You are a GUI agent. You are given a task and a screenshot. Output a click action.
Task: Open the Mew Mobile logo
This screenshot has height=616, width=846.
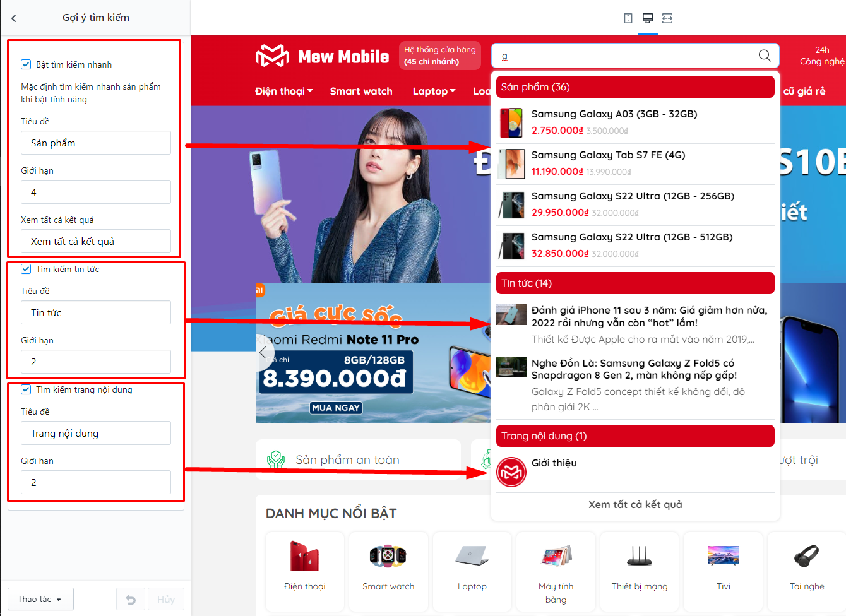point(323,56)
